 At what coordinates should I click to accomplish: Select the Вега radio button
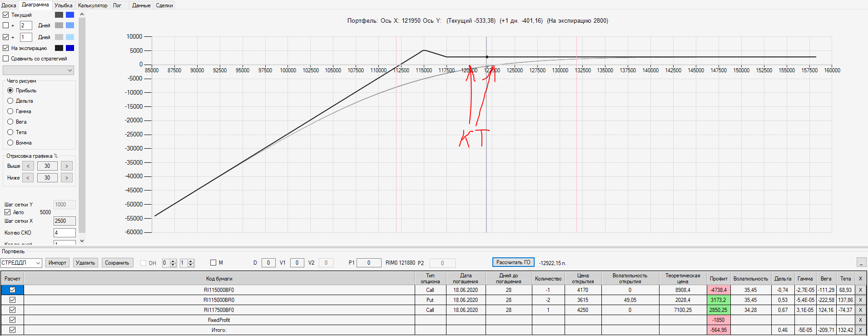click(x=10, y=122)
